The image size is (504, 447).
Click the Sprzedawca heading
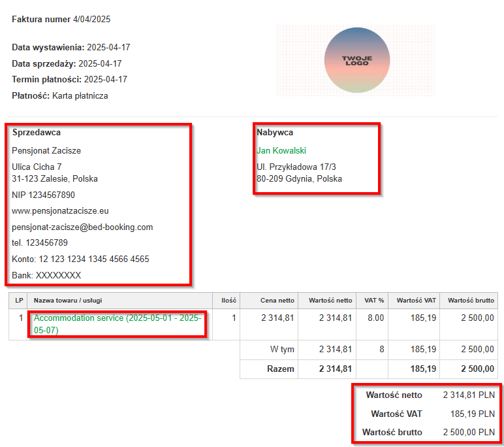pyautogui.click(x=37, y=132)
